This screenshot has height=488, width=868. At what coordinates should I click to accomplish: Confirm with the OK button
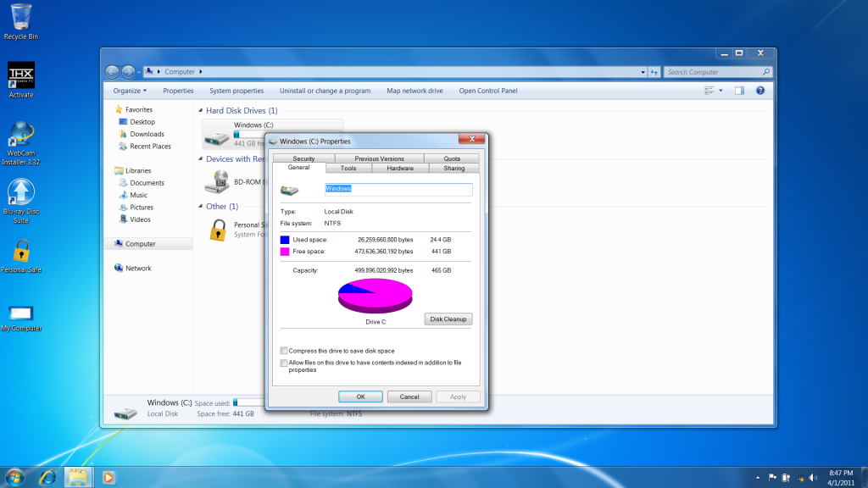360,396
